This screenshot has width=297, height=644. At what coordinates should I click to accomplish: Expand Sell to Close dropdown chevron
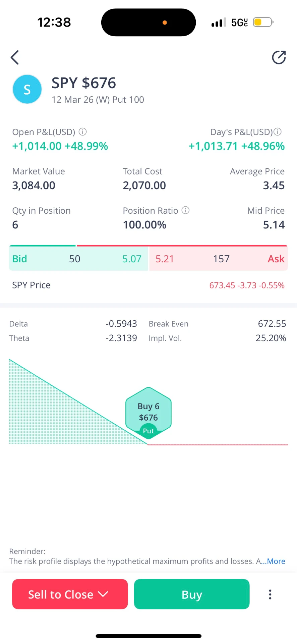[x=103, y=594]
